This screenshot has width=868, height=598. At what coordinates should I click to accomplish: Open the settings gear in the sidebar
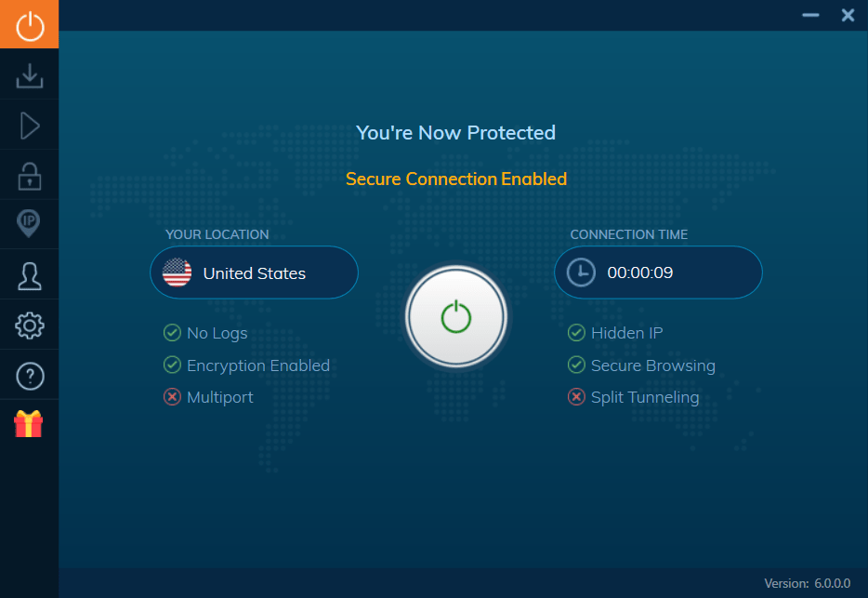(29, 325)
